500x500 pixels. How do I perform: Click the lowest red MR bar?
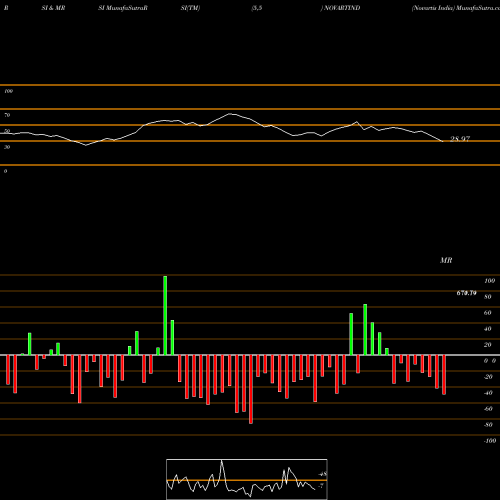coord(251,389)
